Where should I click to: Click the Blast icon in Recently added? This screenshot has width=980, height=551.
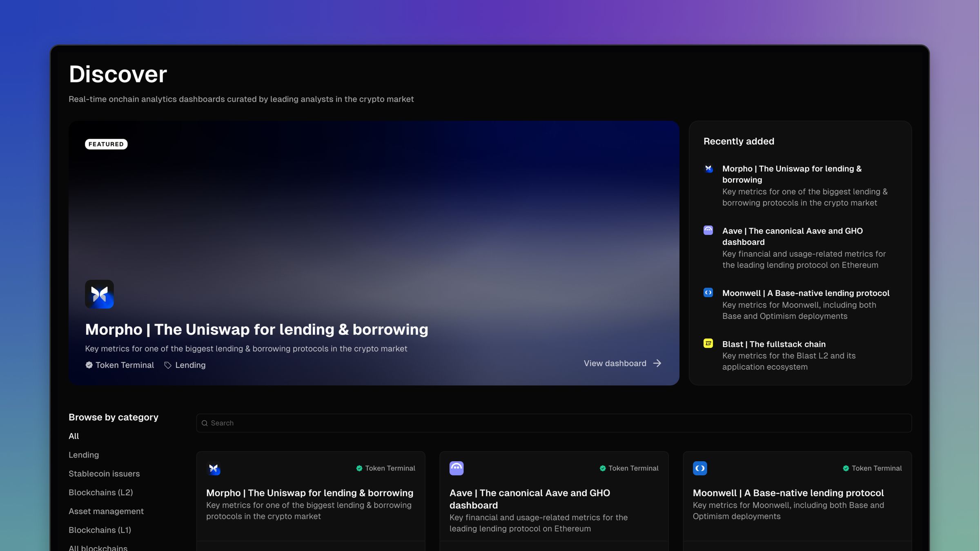click(x=708, y=344)
